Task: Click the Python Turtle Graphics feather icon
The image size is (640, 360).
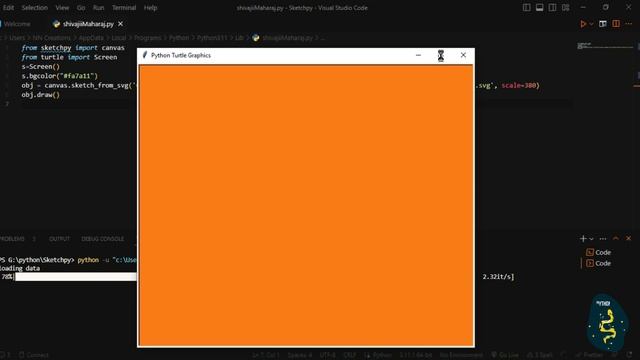Action: point(144,55)
